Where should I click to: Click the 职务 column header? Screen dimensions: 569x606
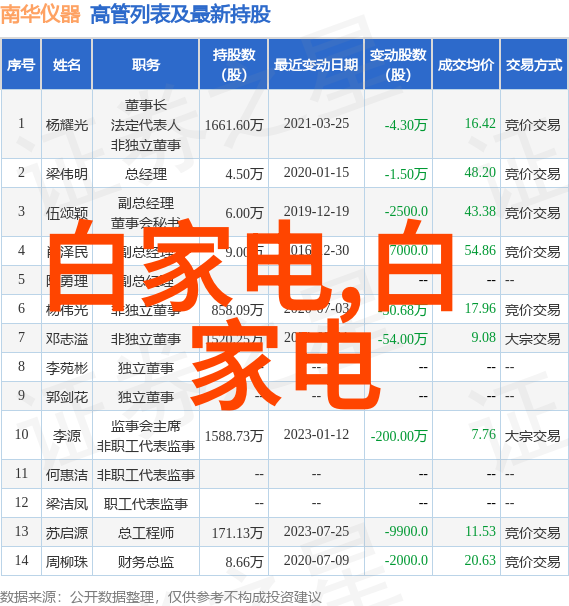point(146,65)
